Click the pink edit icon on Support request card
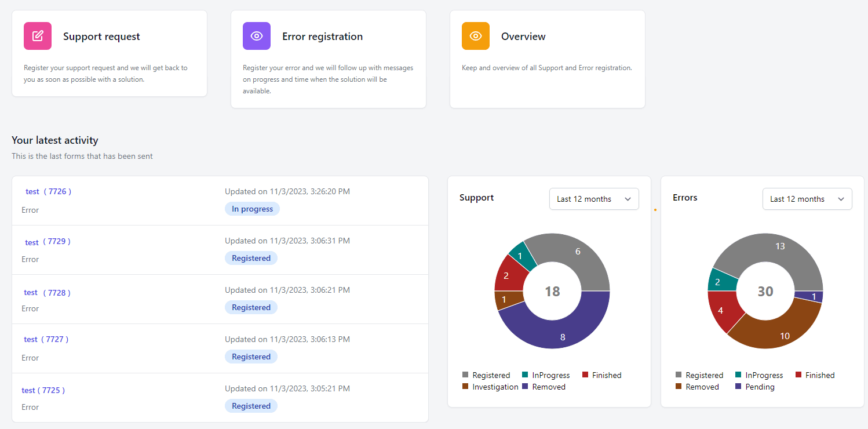868x429 pixels. (x=37, y=35)
